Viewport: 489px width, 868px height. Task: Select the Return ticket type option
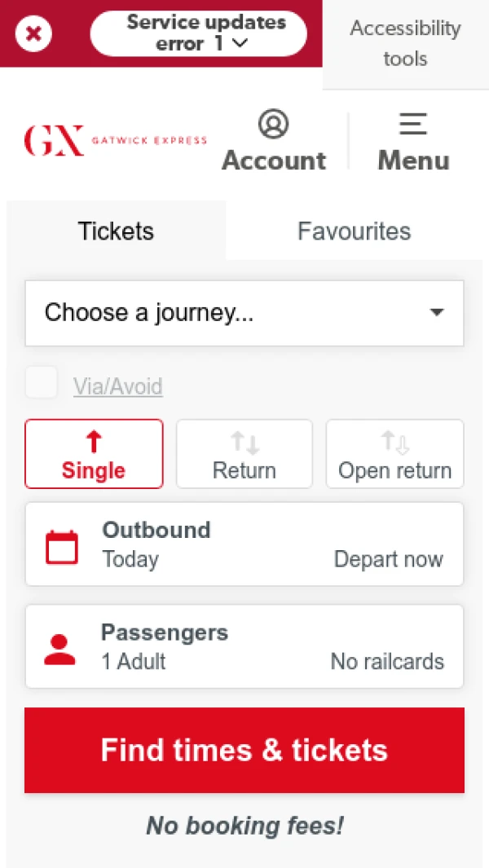pyautogui.click(x=244, y=455)
